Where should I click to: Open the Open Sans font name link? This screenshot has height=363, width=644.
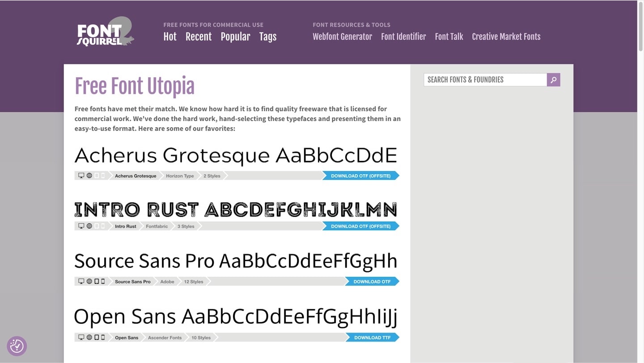pyautogui.click(x=127, y=338)
